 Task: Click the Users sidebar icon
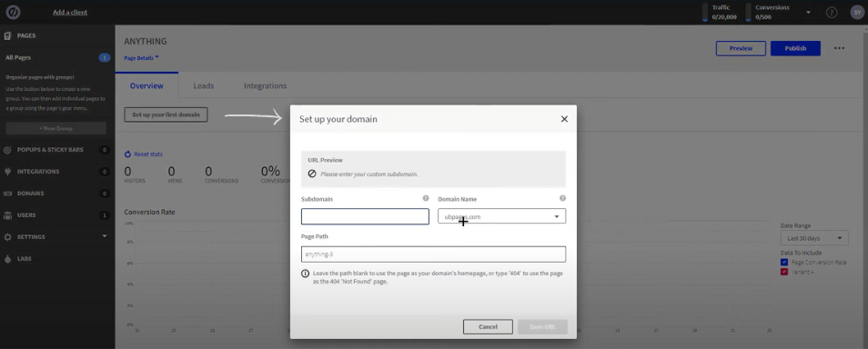[8, 215]
